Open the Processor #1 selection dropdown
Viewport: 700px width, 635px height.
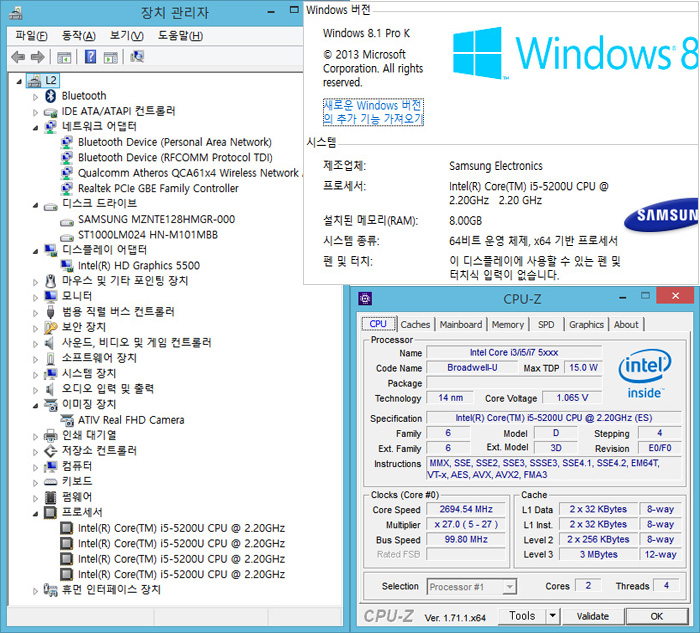point(509,587)
